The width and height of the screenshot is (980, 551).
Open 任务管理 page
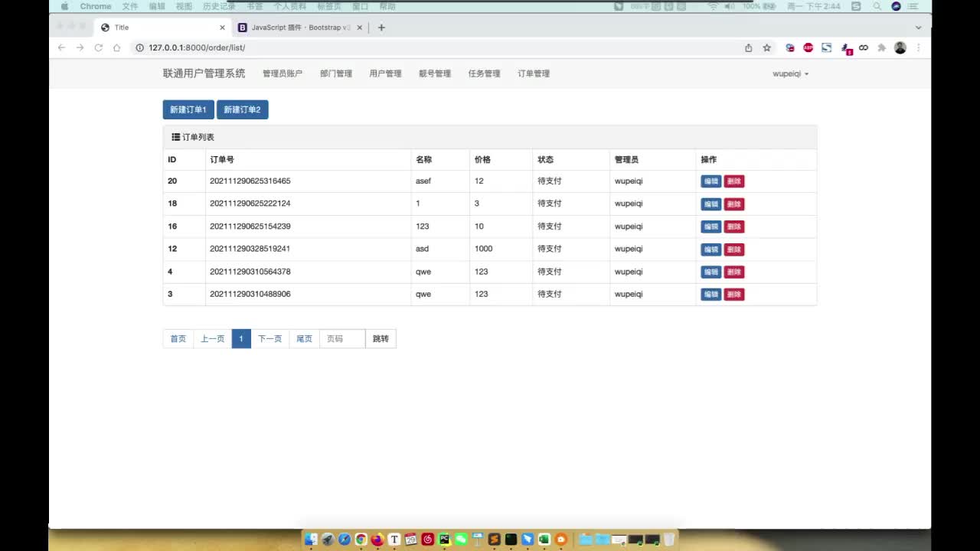[484, 73]
